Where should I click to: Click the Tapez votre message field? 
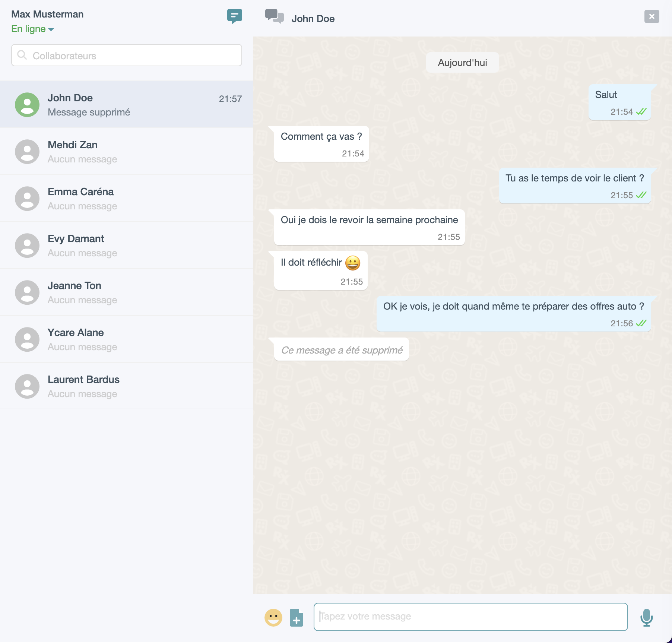470,617
